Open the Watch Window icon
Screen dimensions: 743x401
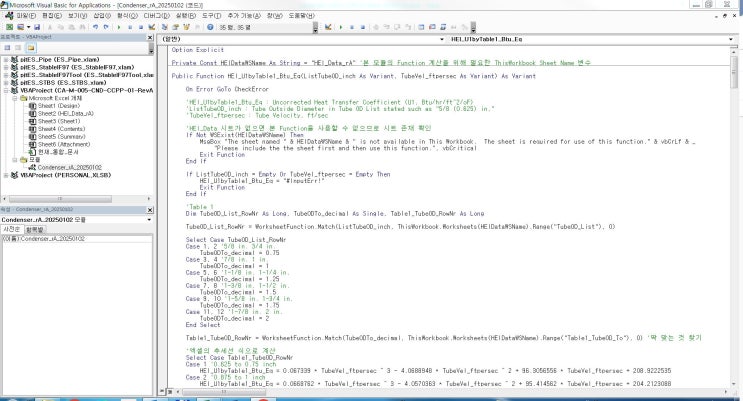coord(443,27)
